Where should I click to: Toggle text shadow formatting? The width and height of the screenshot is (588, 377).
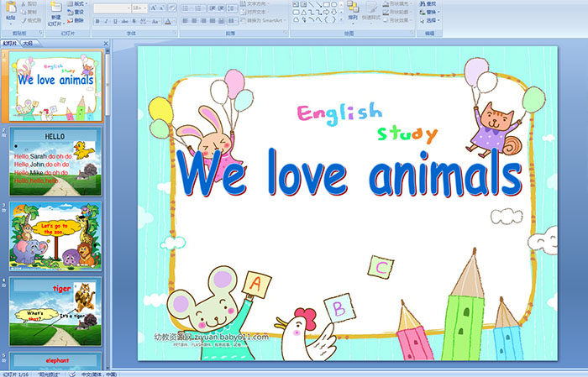point(134,21)
